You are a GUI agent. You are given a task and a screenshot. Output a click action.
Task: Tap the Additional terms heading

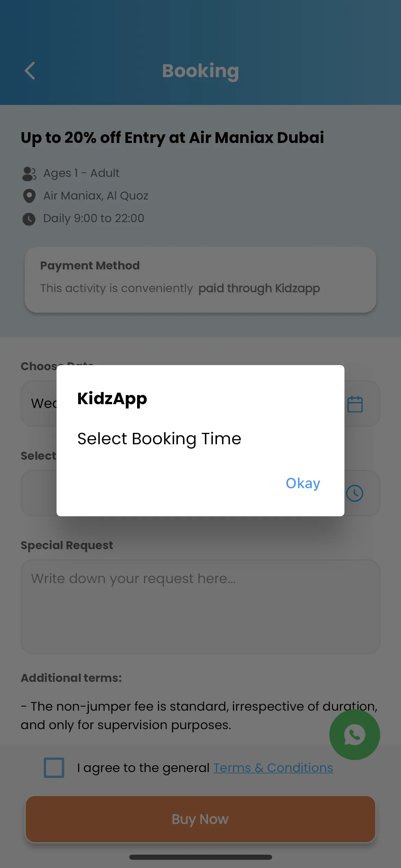[x=71, y=678]
